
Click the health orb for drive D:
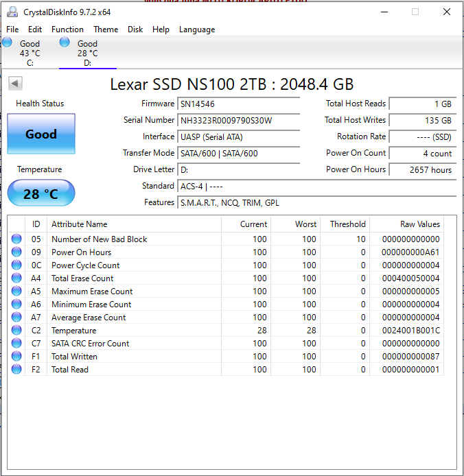tap(65, 43)
